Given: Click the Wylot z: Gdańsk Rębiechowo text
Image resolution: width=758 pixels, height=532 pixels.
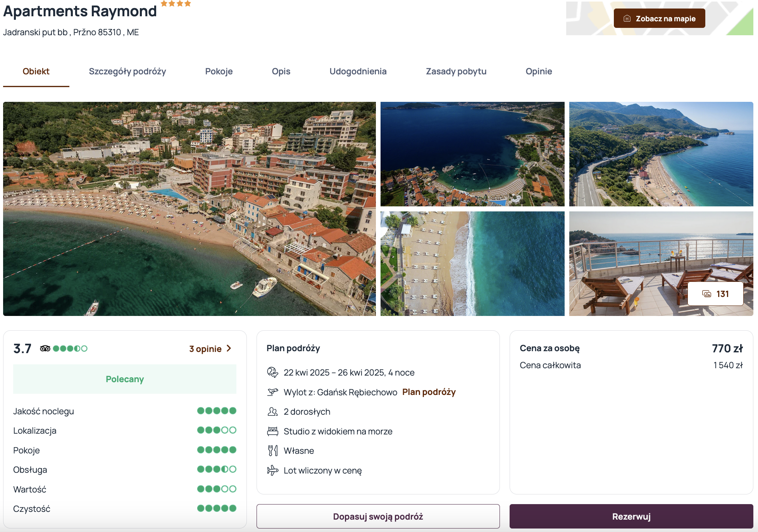Looking at the screenshot, I should (x=340, y=392).
